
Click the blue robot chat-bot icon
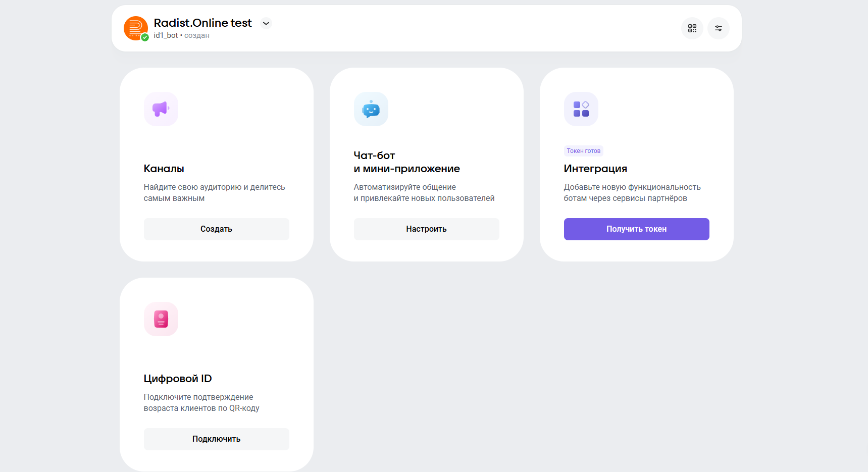click(x=371, y=109)
